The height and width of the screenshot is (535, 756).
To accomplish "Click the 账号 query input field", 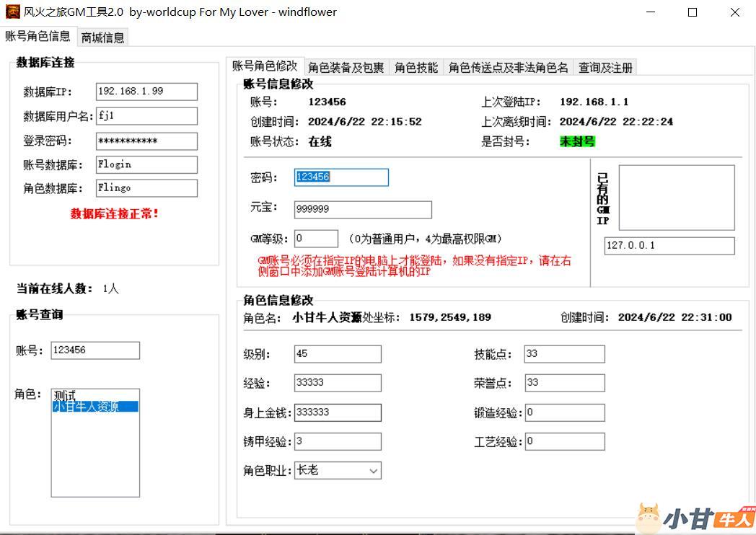I will (x=94, y=350).
